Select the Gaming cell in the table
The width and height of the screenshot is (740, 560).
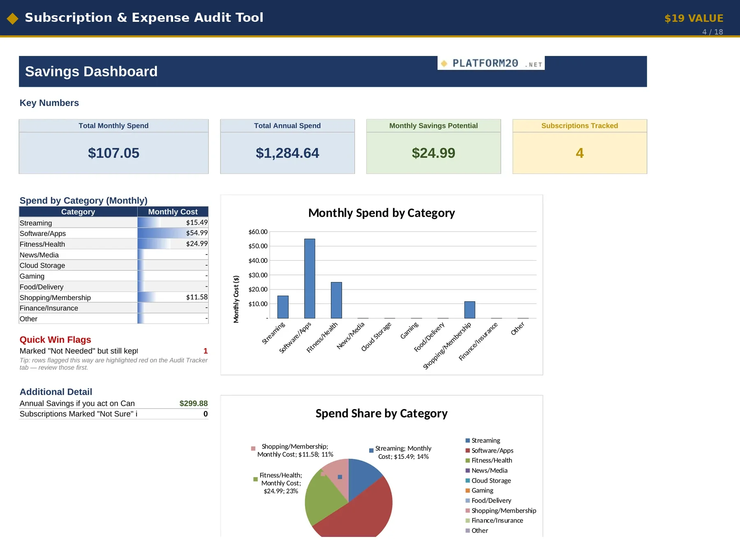pyautogui.click(x=78, y=276)
